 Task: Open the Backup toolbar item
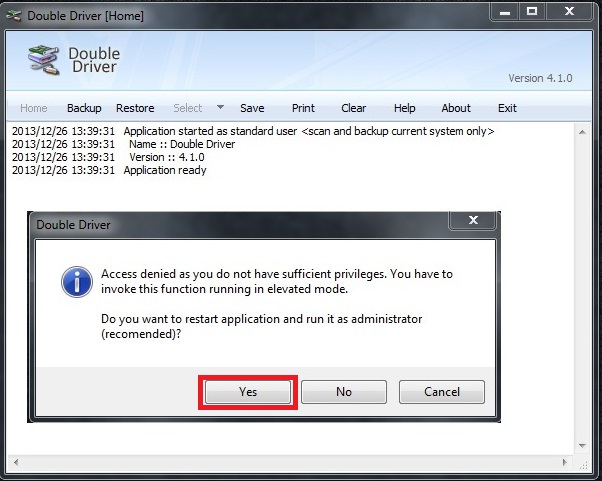84,108
